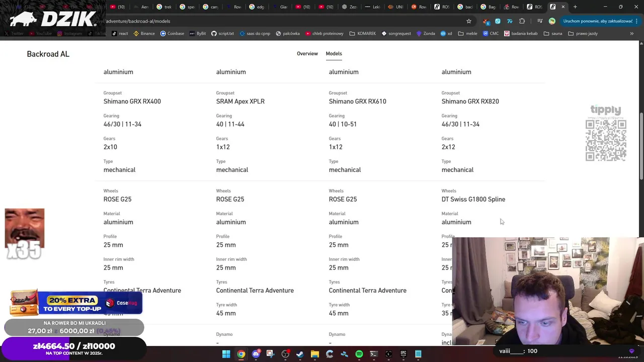
Task: Select the Shimano GRX RX400 groupset text
Action: click(132, 101)
